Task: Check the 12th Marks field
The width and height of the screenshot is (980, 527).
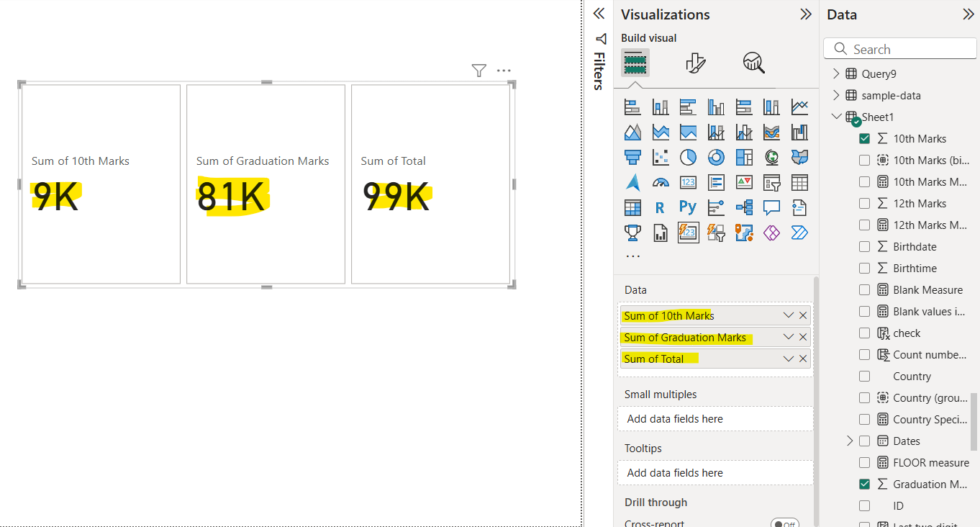Action: tap(864, 203)
